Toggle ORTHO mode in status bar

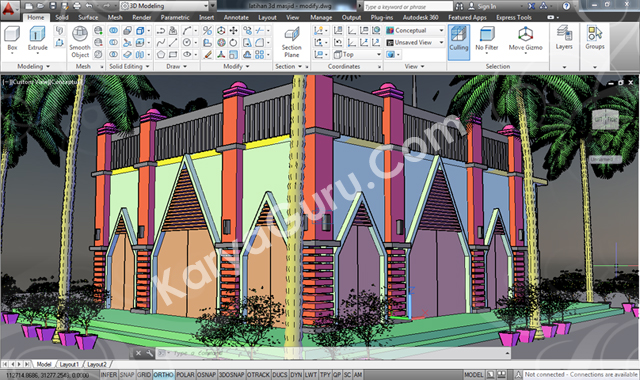163,375
